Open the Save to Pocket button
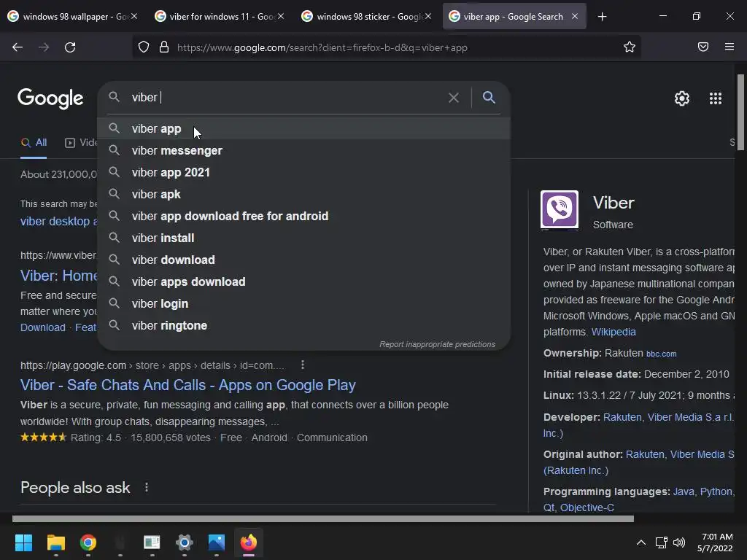The height and width of the screenshot is (560, 747). coord(703,47)
